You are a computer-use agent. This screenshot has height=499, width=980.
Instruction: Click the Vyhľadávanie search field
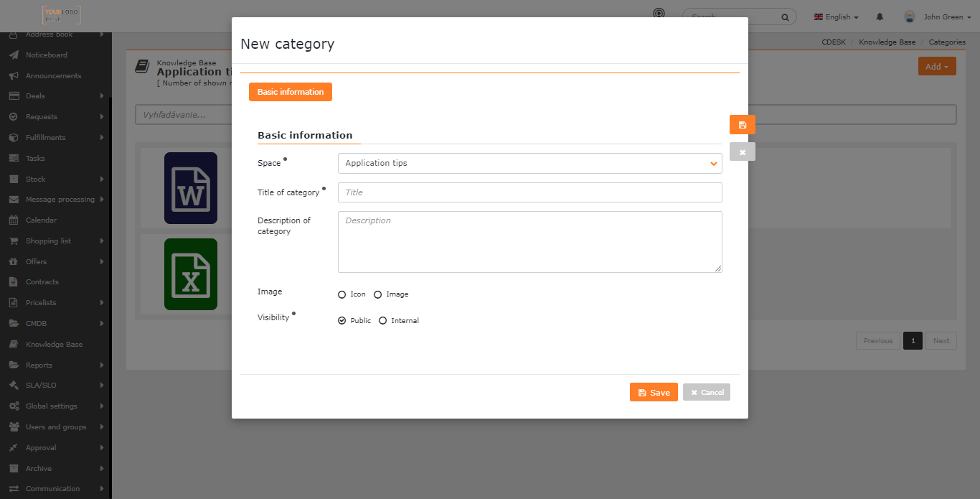coord(545,115)
